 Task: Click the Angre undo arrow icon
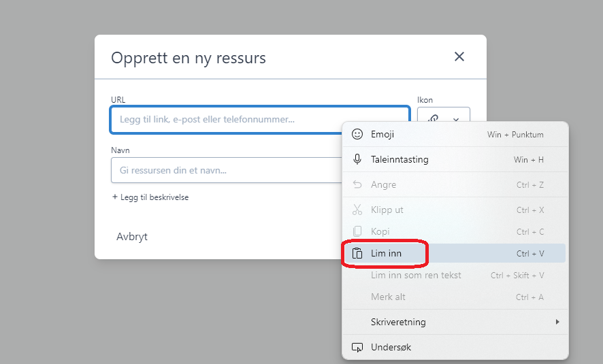357,185
